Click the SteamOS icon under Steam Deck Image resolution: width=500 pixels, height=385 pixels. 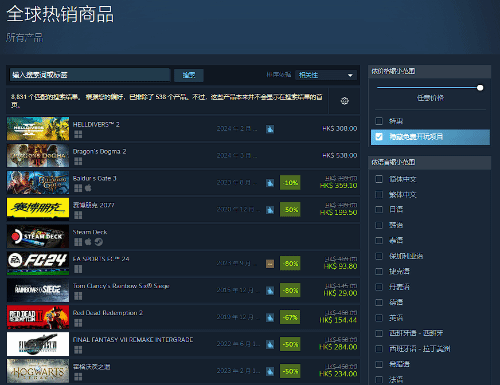(x=99, y=242)
